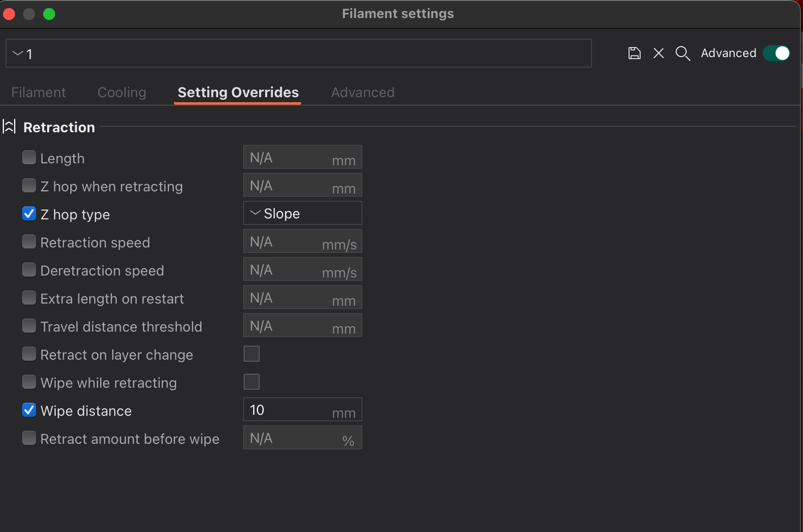Expand the filament preset dropdown

(17, 53)
